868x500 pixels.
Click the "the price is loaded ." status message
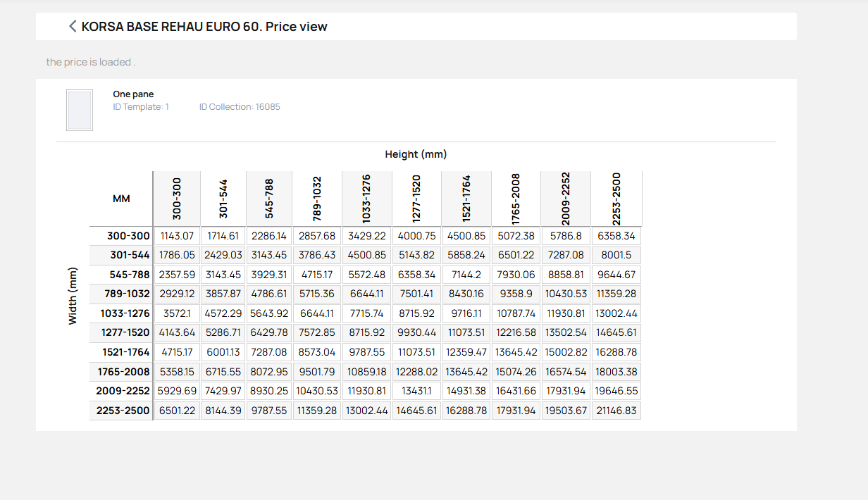91,62
